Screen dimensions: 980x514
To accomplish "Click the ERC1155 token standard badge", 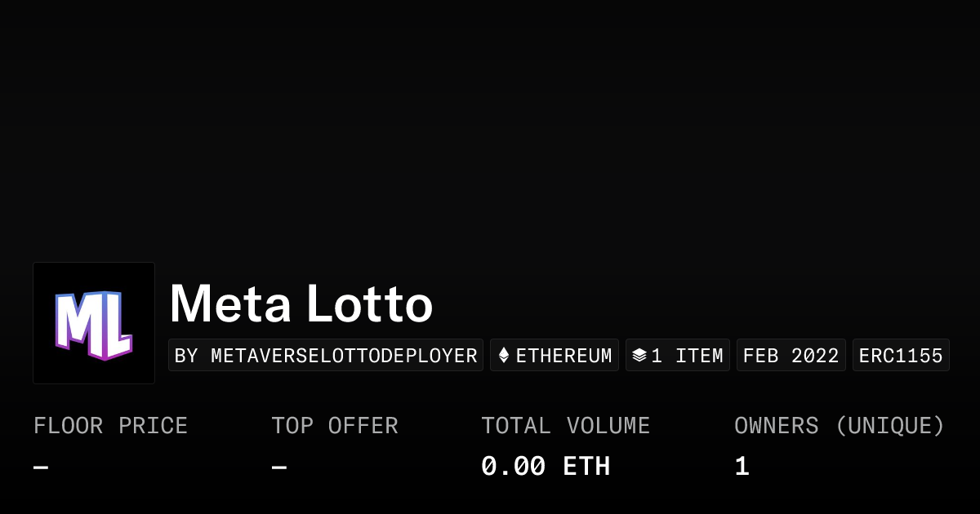I will pyautogui.click(x=901, y=356).
